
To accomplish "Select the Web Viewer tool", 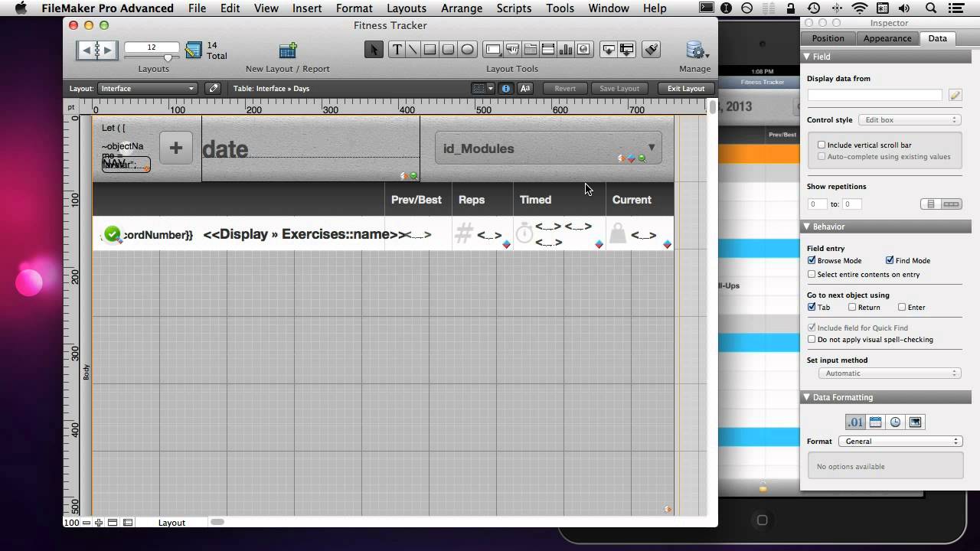I will (584, 50).
